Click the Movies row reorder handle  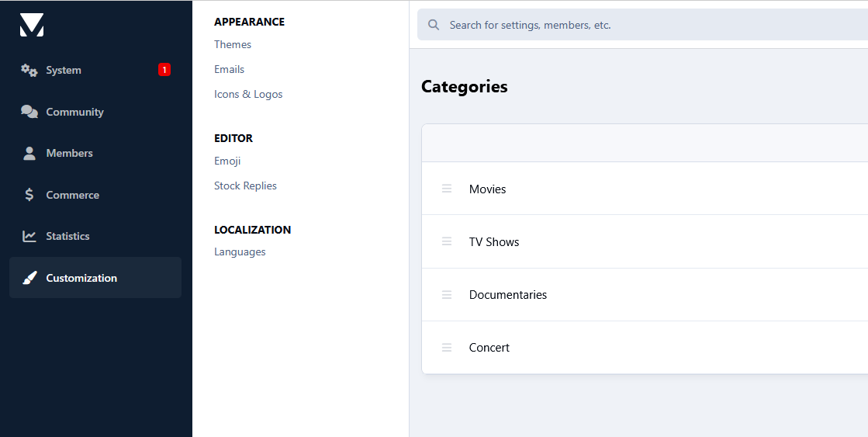(x=447, y=189)
